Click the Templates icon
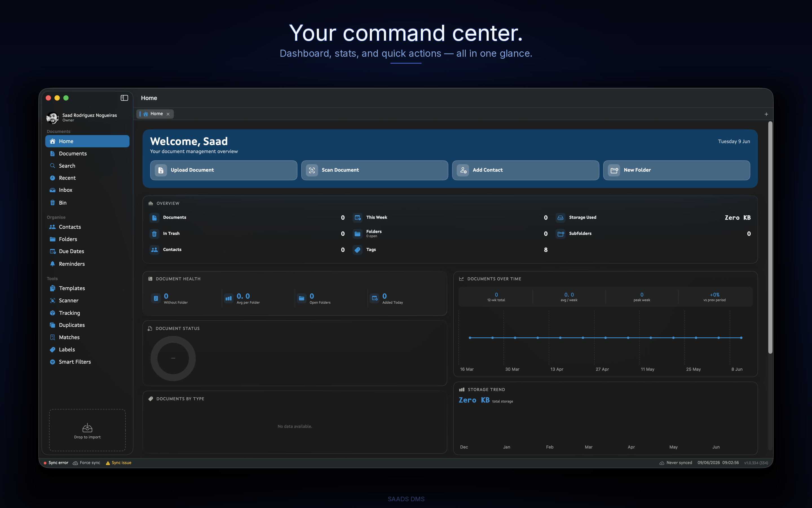 (52, 288)
